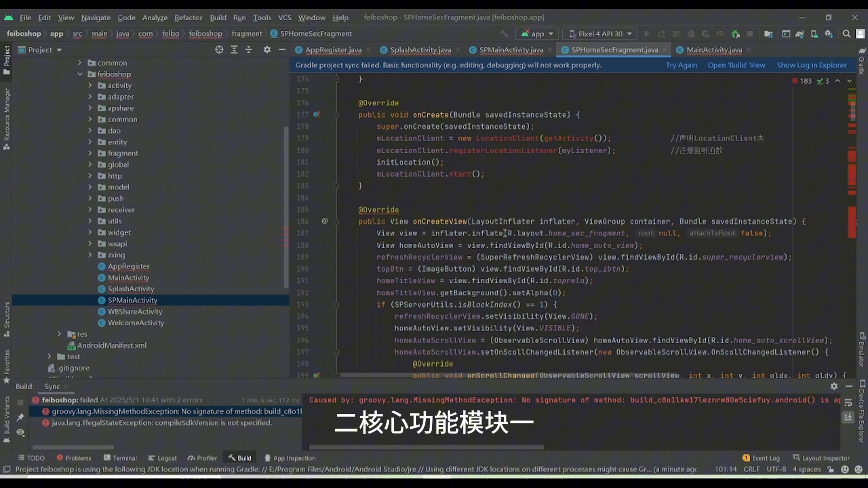This screenshot has height=488, width=868.
Task: Toggle the Favorites sidebar button
Action: [x=6, y=366]
